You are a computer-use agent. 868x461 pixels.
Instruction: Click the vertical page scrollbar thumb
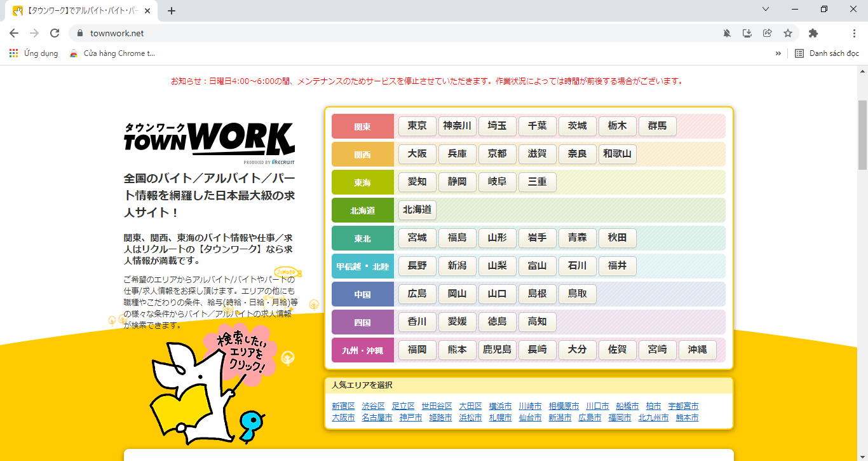(862, 134)
